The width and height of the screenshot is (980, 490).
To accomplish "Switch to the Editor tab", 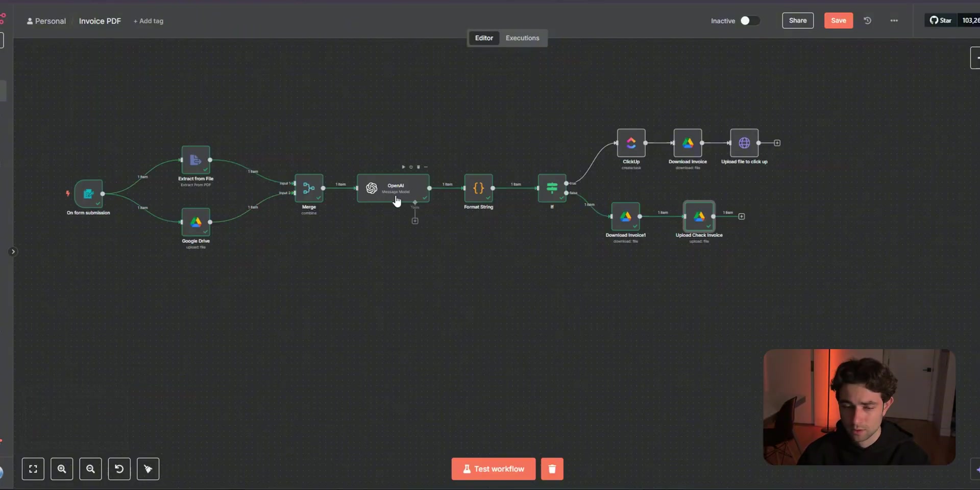I will tap(484, 38).
